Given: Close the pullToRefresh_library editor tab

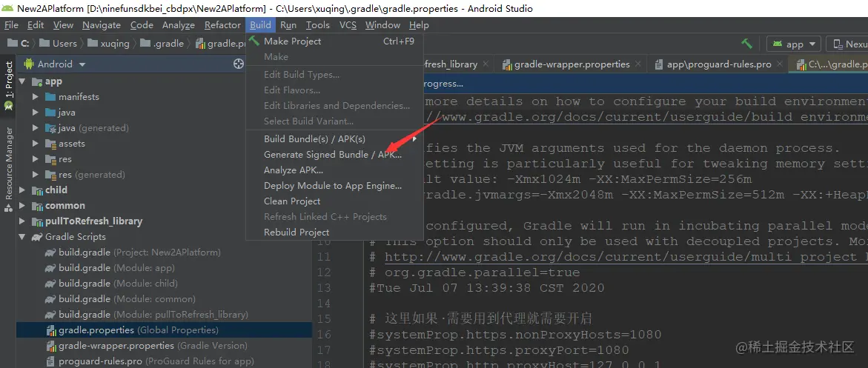Looking at the screenshot, I should pyautogui.click(x=486, y=64).
